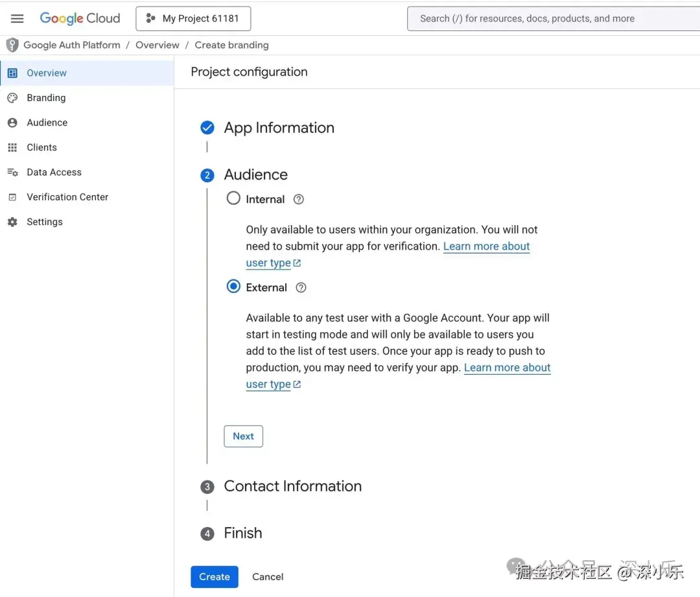Click the Settings gear icon

(x=12, y=222)
